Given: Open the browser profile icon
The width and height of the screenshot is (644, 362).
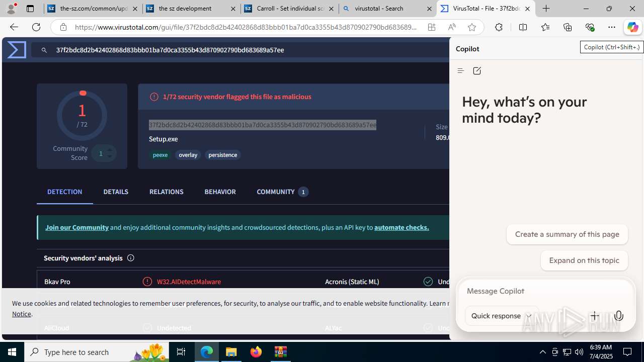Looking at the screenshot, I should click(11, 9).
